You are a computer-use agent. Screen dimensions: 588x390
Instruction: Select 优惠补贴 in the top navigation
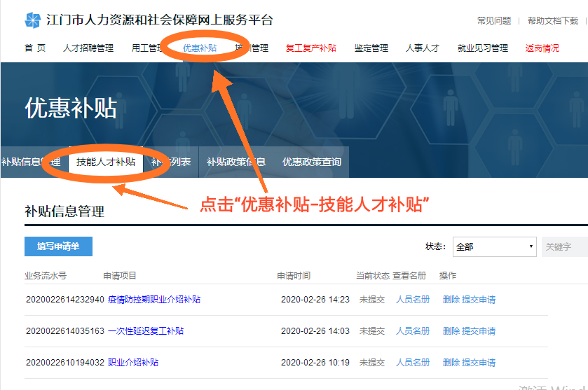click(x=200, y=48)
